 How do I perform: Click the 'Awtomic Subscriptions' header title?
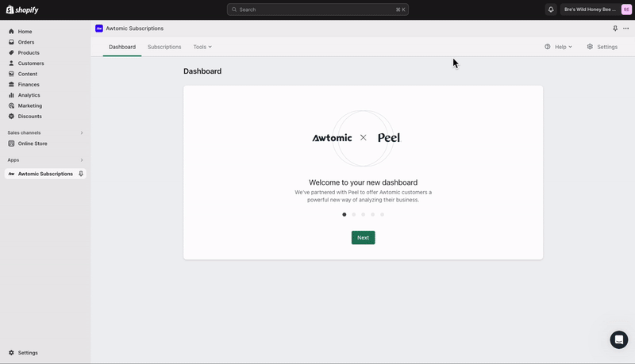pyautogui.click(x=135, y=29)
